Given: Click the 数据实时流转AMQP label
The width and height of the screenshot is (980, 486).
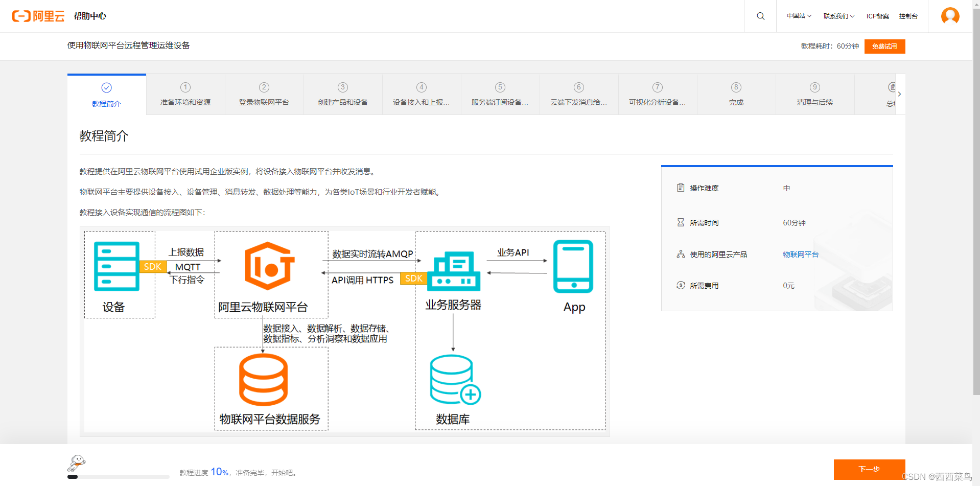Looking at the screenshot, I should click(372, 254).
